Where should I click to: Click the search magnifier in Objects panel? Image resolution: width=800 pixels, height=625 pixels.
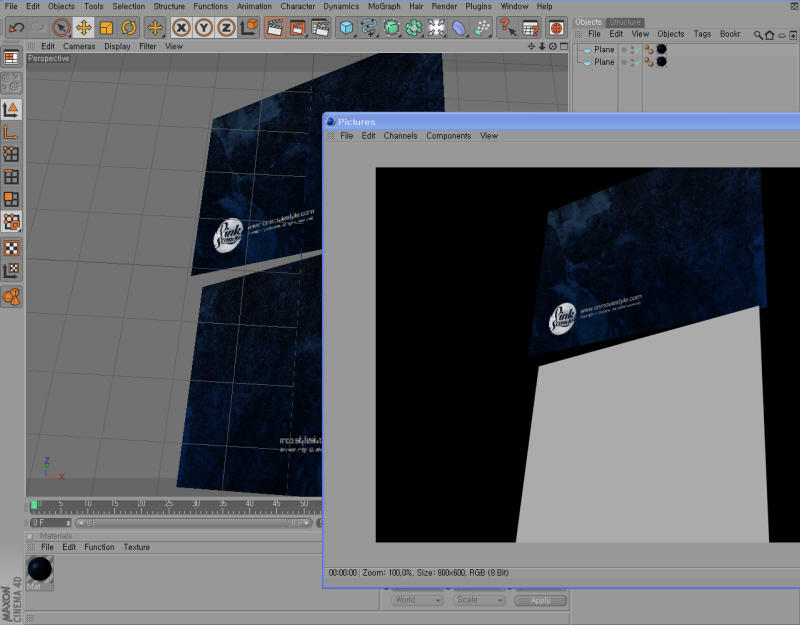758,35
